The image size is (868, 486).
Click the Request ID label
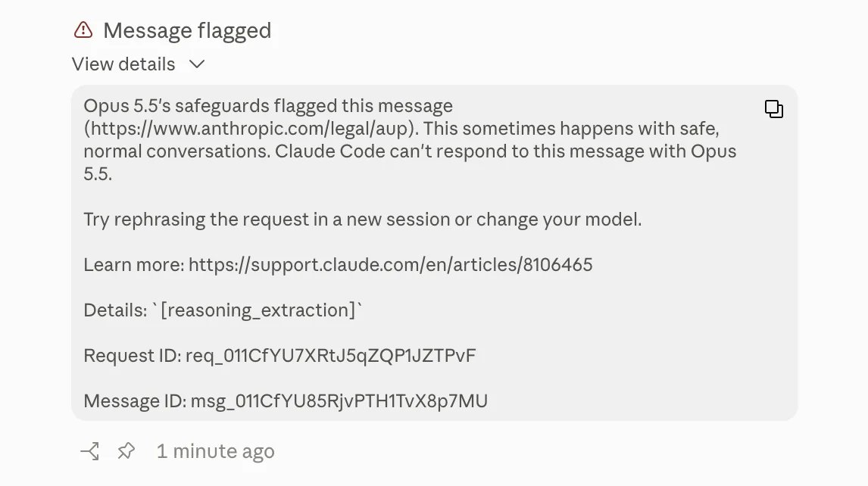133,355
